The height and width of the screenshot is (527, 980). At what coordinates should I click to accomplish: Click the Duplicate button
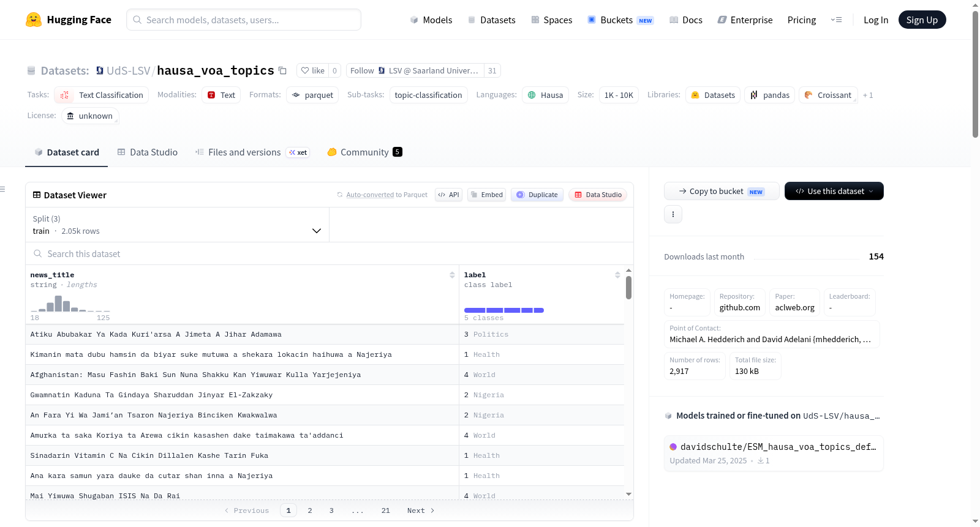pyautogui.click(x=537, y=195)
